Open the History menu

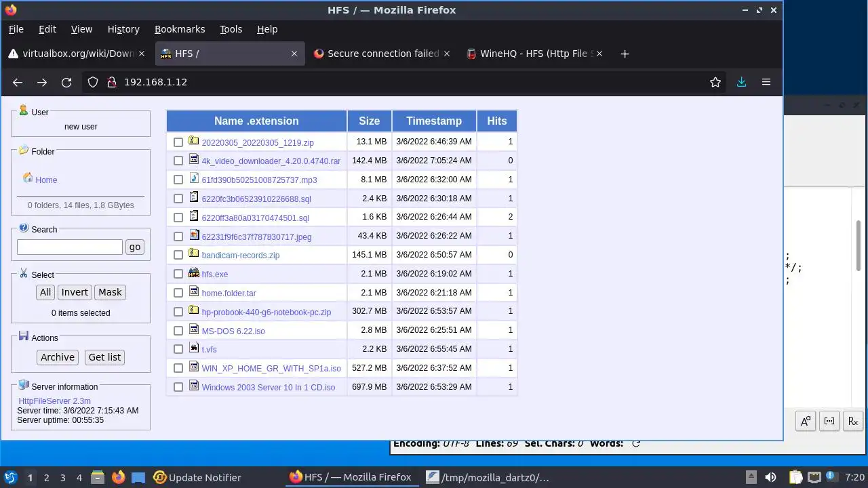point(123,29)
